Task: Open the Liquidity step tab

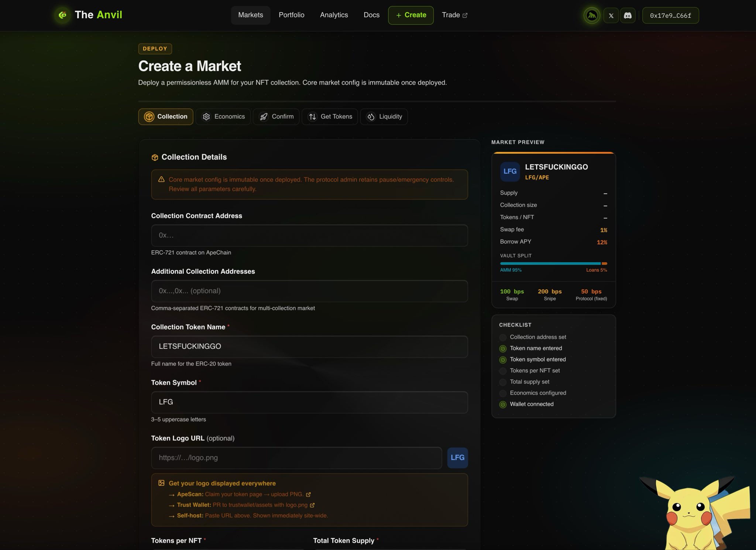Action: pos(384,117)
